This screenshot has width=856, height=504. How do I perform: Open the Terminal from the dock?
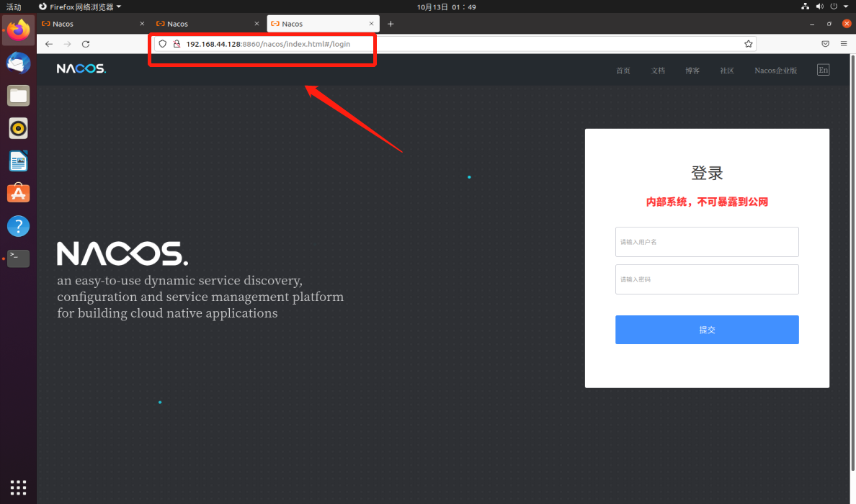[x=19, y=258]
